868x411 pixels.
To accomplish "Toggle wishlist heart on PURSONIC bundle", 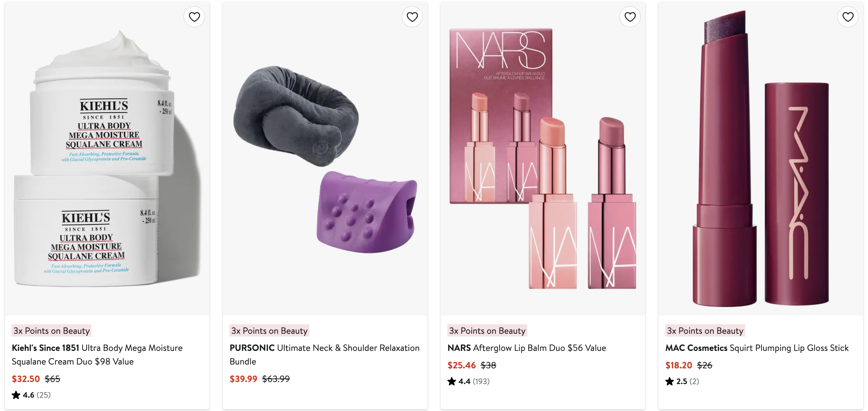I will point(412,17).
